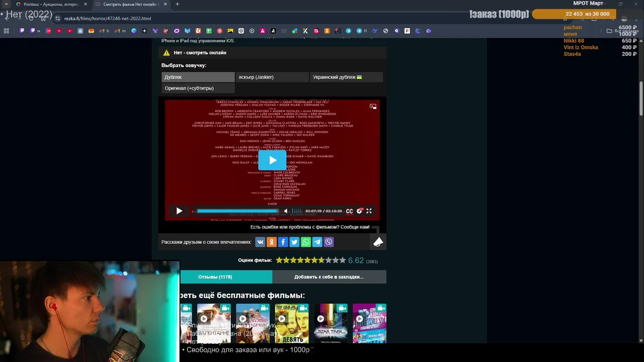Activate picture-in-picture icon on the video
The width and height of the screenshot is (644, 362).
pos(373,107)
